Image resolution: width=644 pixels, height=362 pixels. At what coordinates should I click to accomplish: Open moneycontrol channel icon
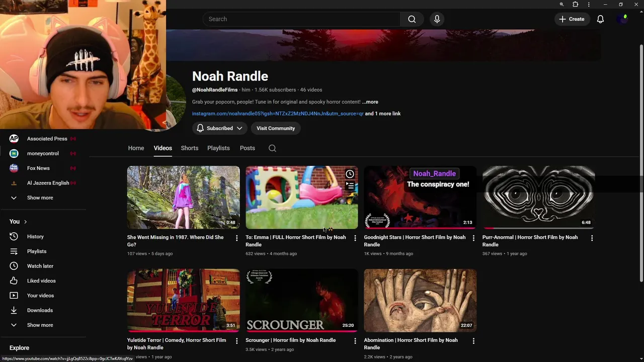[x=14, y=153]
